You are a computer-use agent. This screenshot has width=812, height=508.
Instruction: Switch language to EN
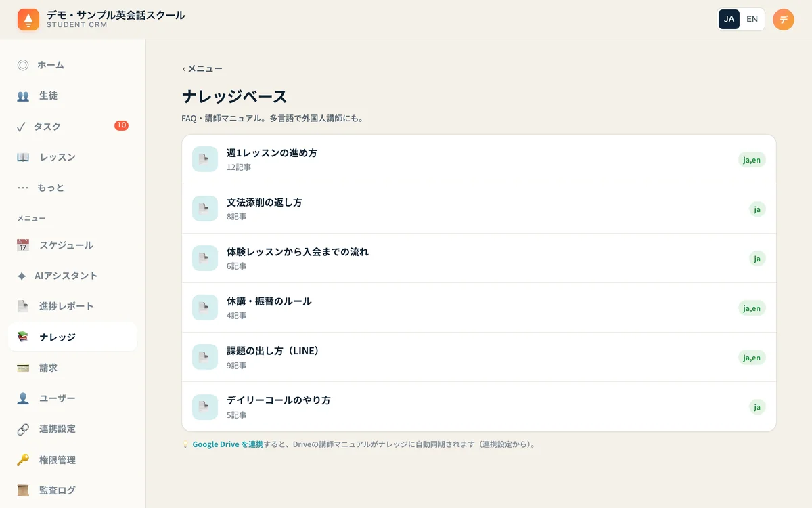click(x=752, y=19)
